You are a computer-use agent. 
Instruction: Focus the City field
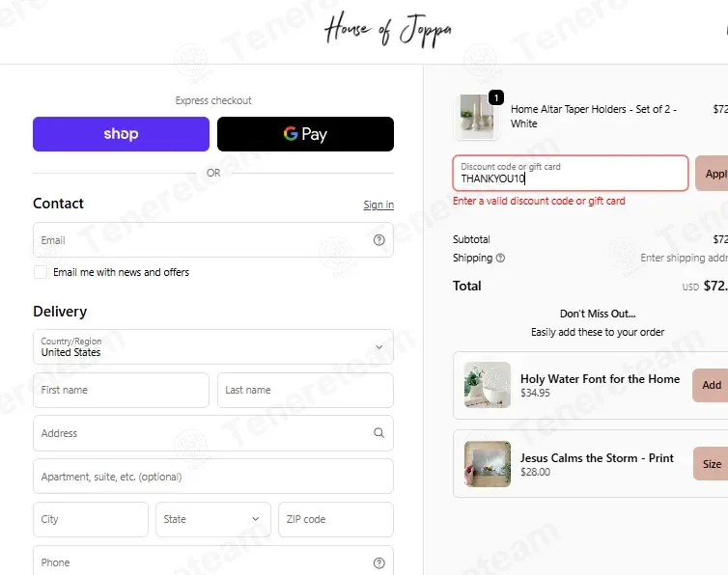click(91, 519)
